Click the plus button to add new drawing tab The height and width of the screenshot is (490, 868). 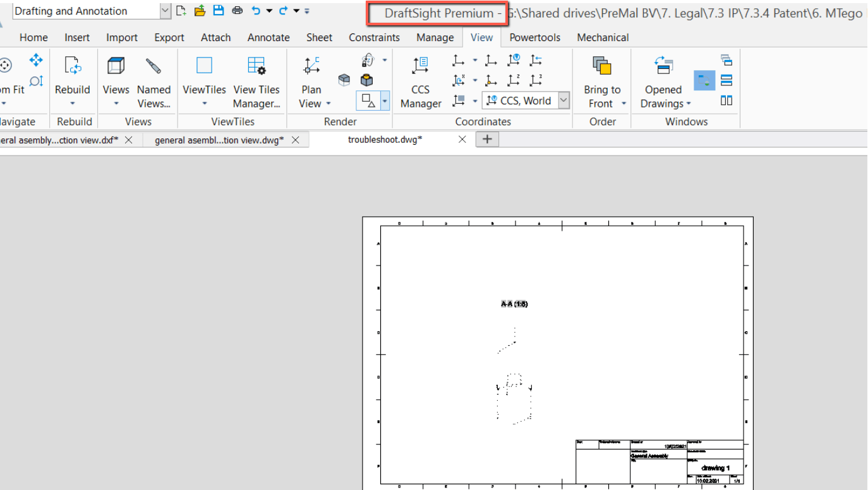[x=487, y=140]
